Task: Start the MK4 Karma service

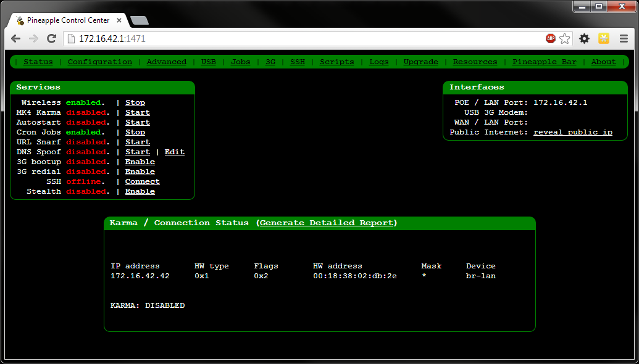Action: (137, 112)
